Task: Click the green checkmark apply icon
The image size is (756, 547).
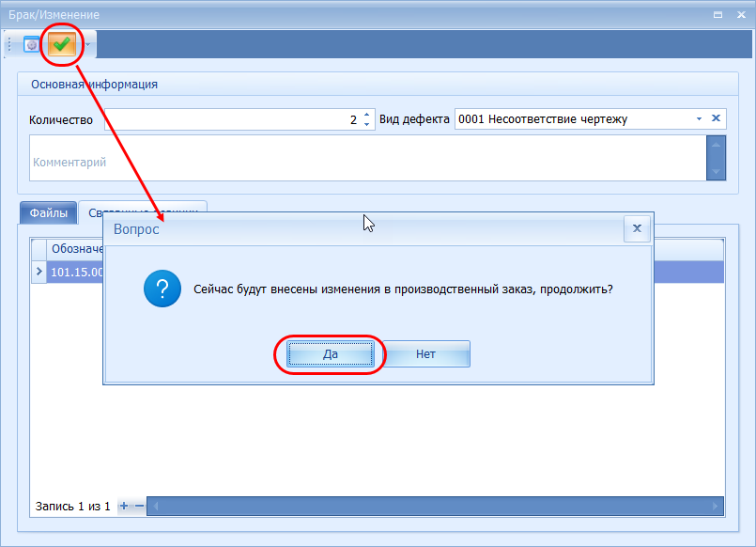Action: pos(63,44)
